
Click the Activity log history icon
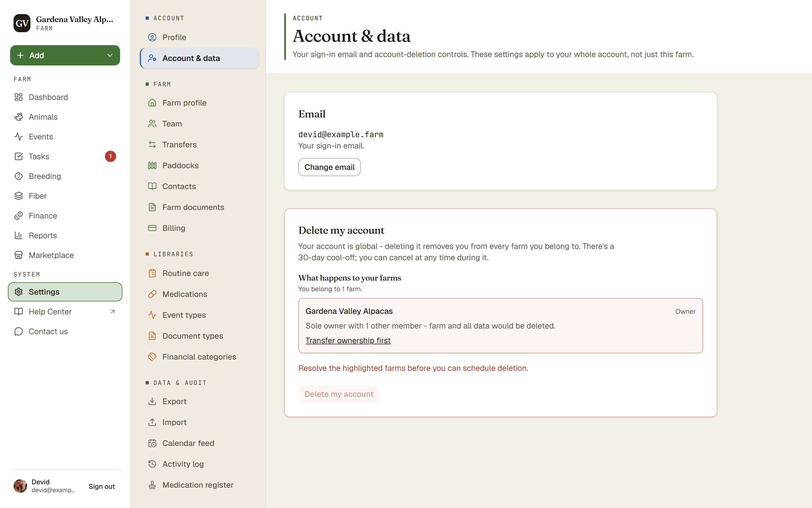152,464
